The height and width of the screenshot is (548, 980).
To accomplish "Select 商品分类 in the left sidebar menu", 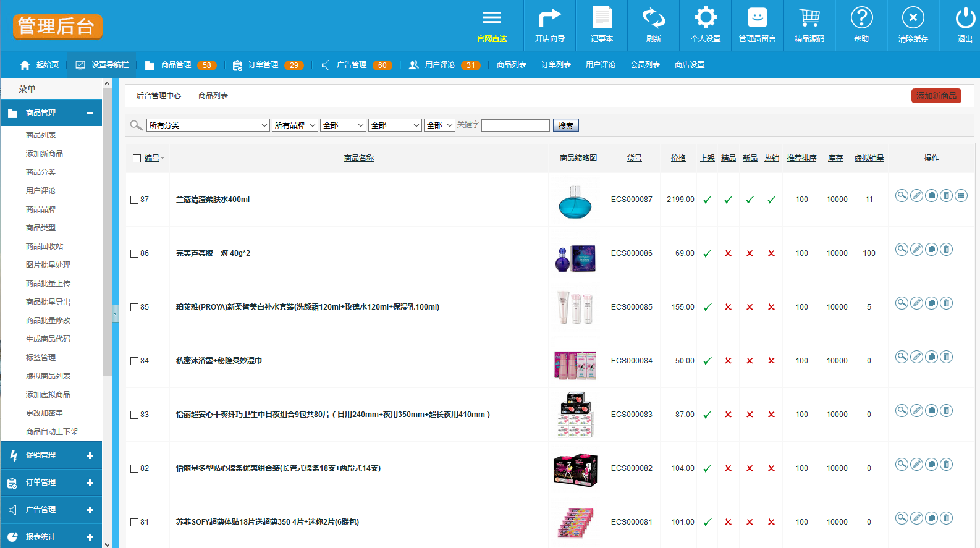I will [x=41, y=172].
